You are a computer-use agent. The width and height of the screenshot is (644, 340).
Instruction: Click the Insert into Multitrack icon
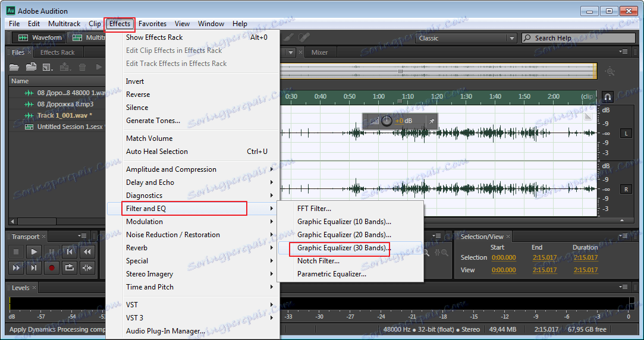coord(65,67)
